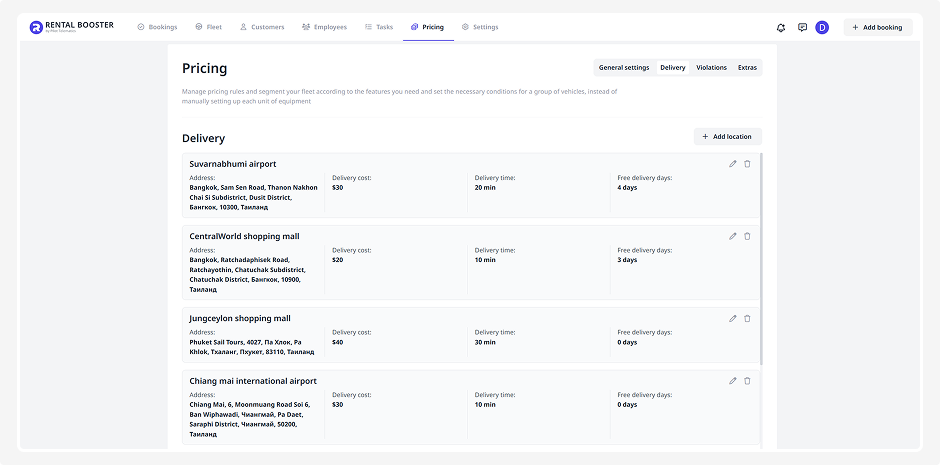The width and height of the screenshot is (940, 465).
Task: Select the Violations pricing tab
Action: (711, 68)
